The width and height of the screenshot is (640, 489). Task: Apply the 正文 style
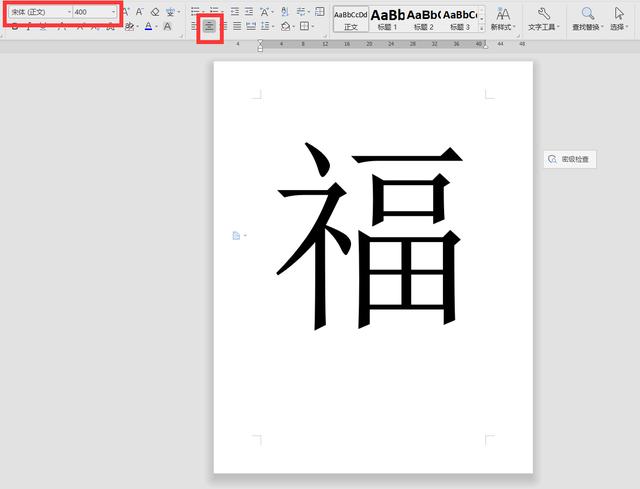[x=350, y=18]
